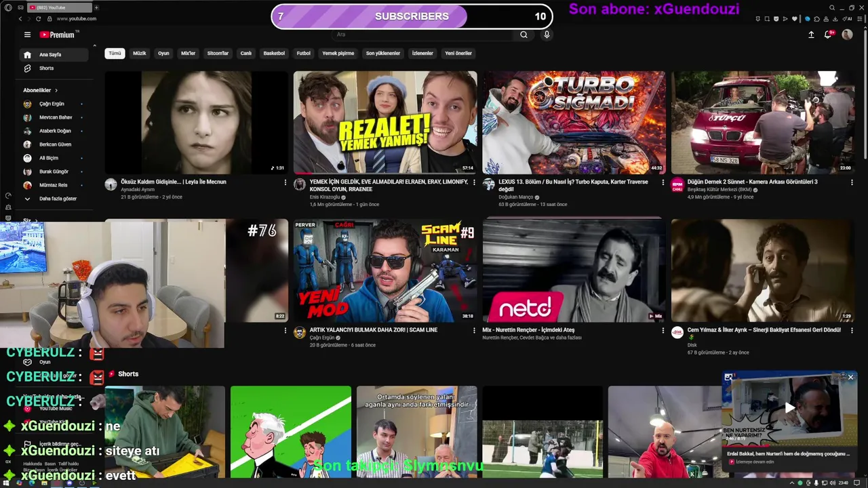Click the search magnifier button
The image size is (868, 488).
(524, 35)
